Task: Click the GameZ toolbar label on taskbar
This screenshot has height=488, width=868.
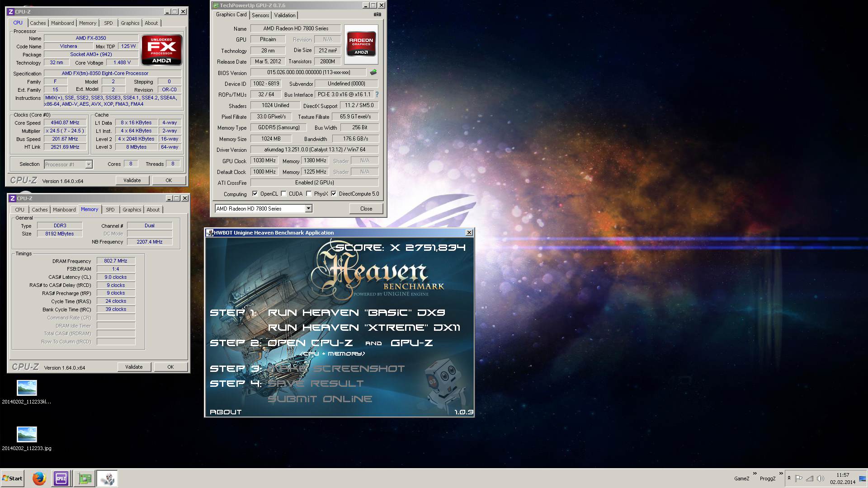Action: pyautogui.click(x=741, y=479)
